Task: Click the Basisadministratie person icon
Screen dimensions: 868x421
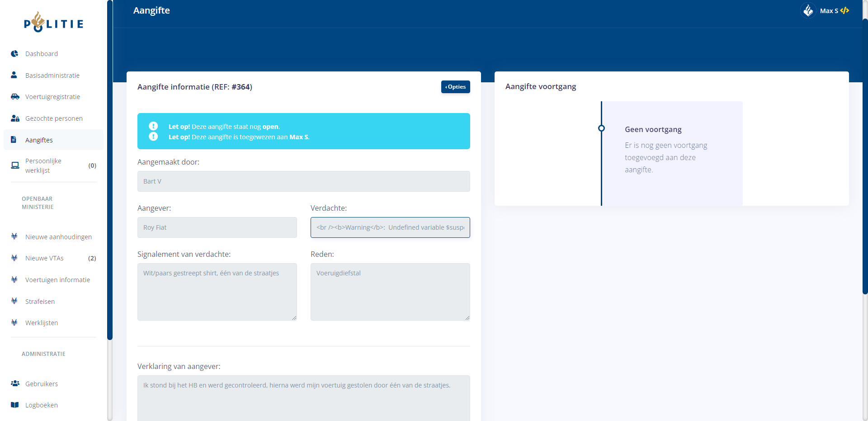Action: click(x=14, y=75)
